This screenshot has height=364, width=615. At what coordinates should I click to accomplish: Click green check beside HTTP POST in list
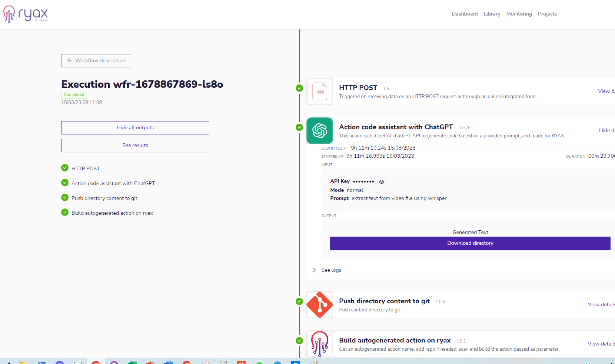click(x=65, y=168)
